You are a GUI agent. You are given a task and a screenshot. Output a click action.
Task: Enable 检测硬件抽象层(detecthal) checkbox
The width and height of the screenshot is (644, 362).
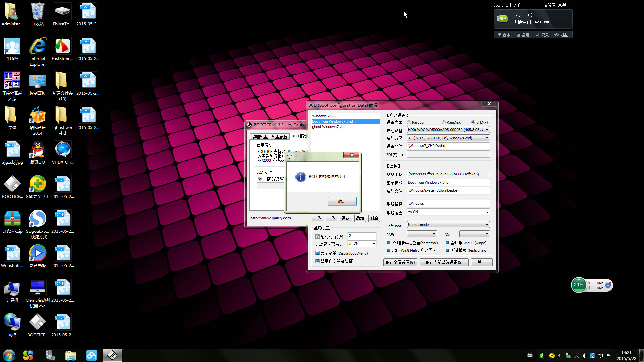point(389,243)
